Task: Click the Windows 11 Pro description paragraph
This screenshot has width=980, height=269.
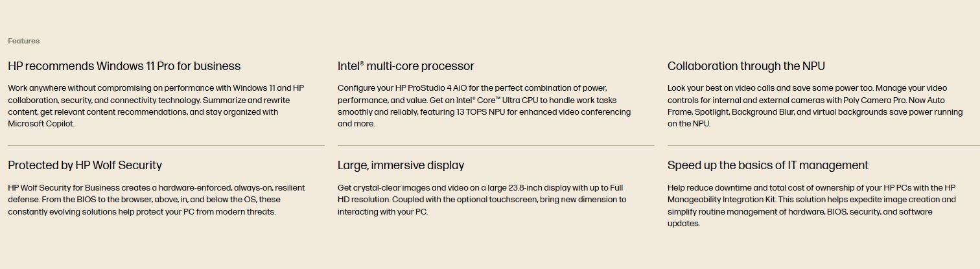Action: point(156,106)
